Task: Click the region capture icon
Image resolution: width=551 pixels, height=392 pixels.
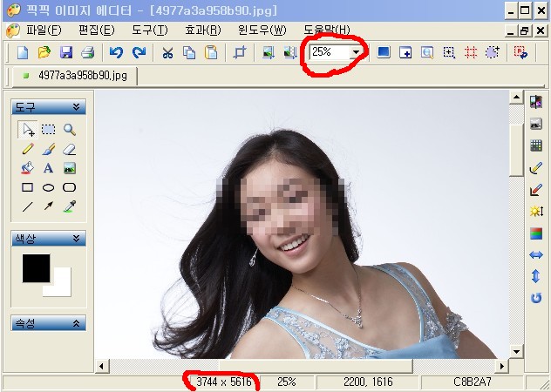Action: click(449, 52)
